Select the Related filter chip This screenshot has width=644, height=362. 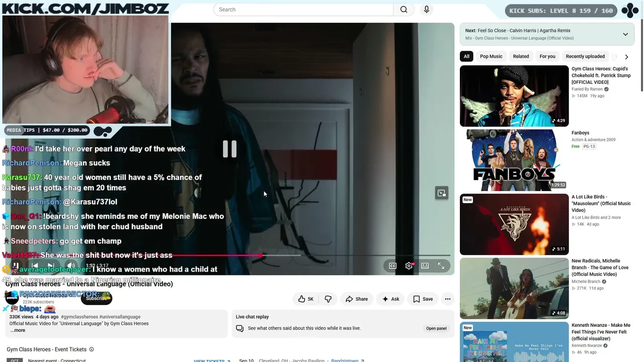pyautogui.click(x=521, y=56)
